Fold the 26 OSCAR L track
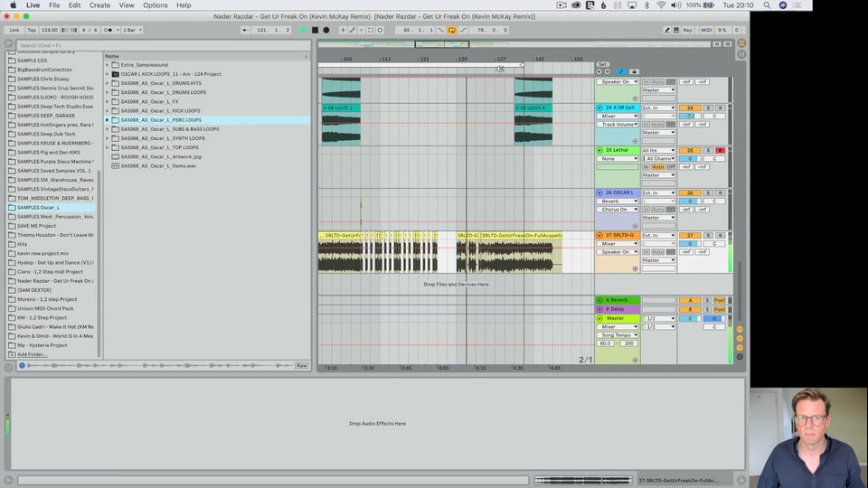Viewport: 868px width, 488px height. tap(599, 192)
